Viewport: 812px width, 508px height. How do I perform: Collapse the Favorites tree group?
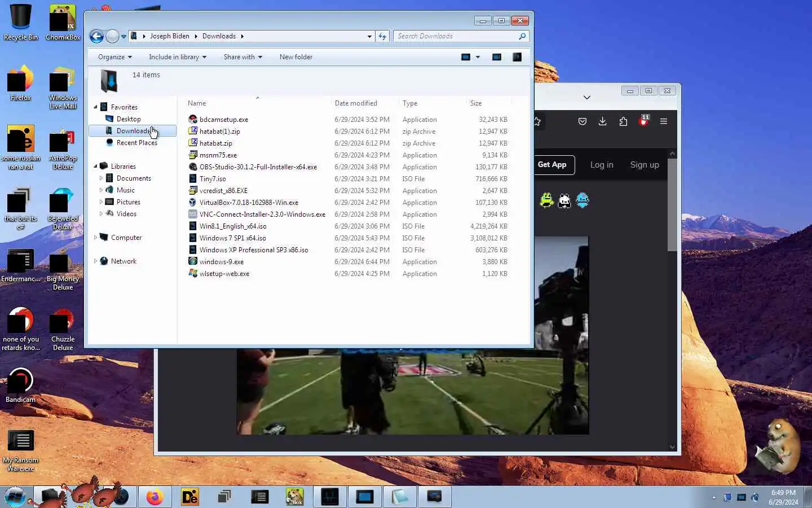click(x=95, y=107)
